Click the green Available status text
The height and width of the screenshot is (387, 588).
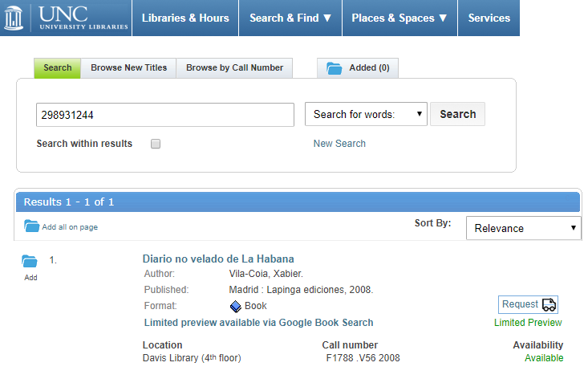point(544,358)
